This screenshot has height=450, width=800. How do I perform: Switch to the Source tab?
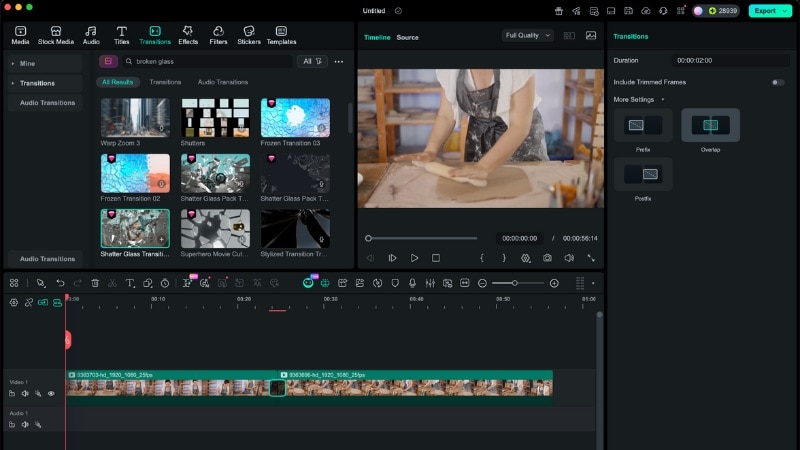[x=407, y=37]
